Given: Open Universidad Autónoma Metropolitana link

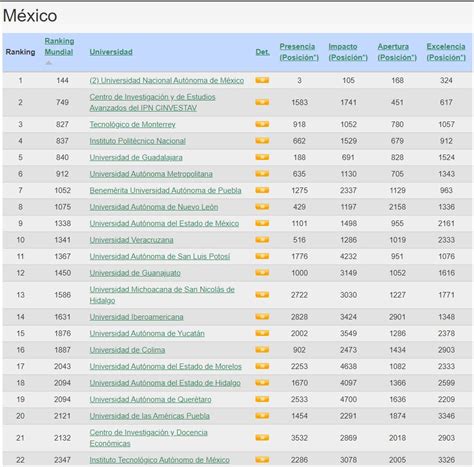Looking at the screenshot, I should (x=151, y=174).
